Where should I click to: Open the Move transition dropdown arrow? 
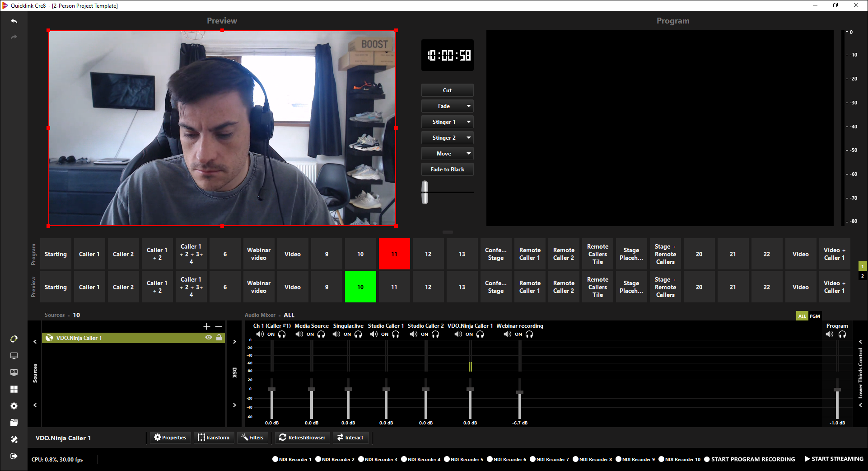[469, 154]
